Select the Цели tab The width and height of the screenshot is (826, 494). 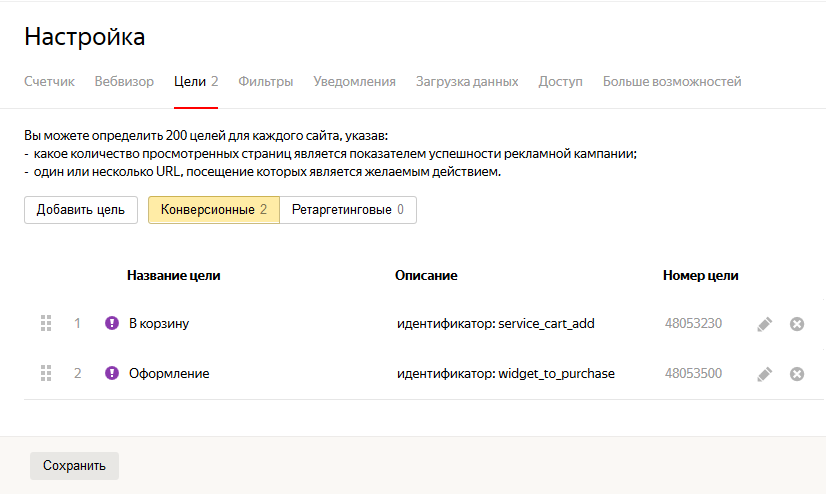[196, 82]
